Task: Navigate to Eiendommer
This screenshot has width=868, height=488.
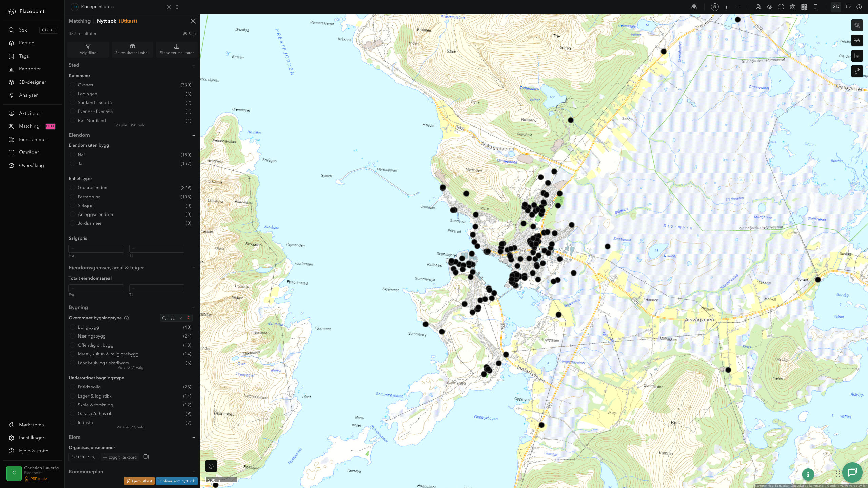Action: (32, 140)
